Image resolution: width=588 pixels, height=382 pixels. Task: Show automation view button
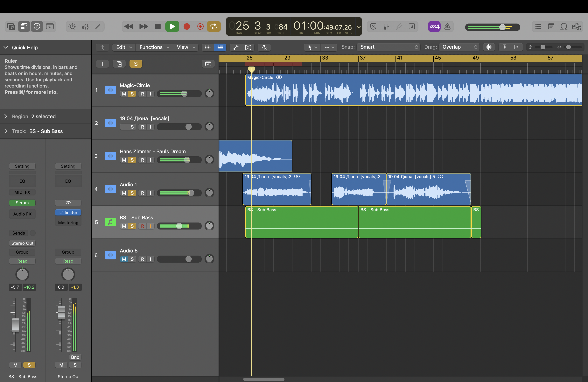[235, 47]
